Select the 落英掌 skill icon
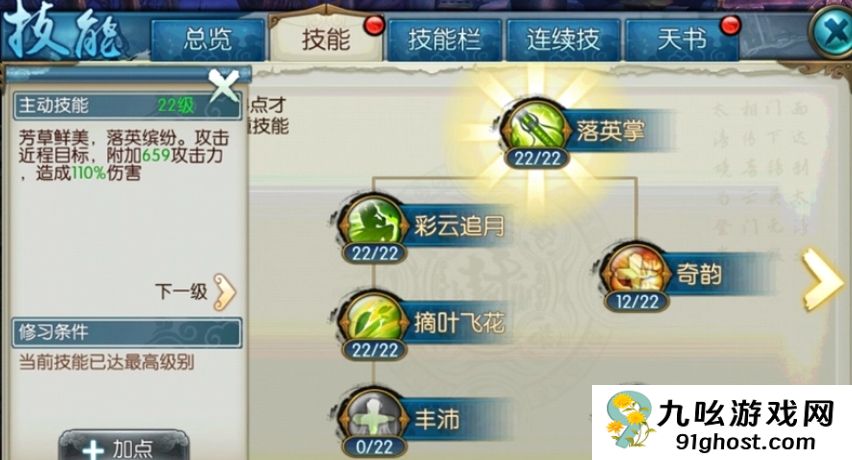This screenshot has width=852, height=460. point(537,127)
